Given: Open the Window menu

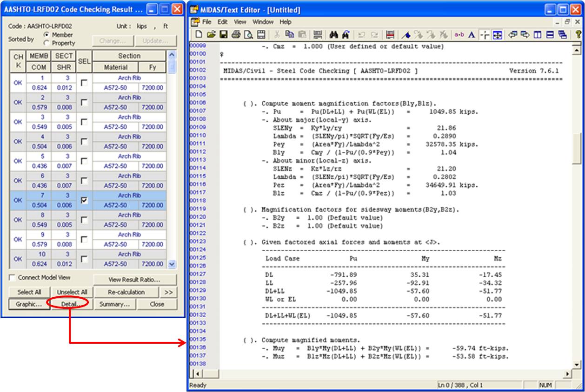Looking at the screenshot, I should 263,22.
